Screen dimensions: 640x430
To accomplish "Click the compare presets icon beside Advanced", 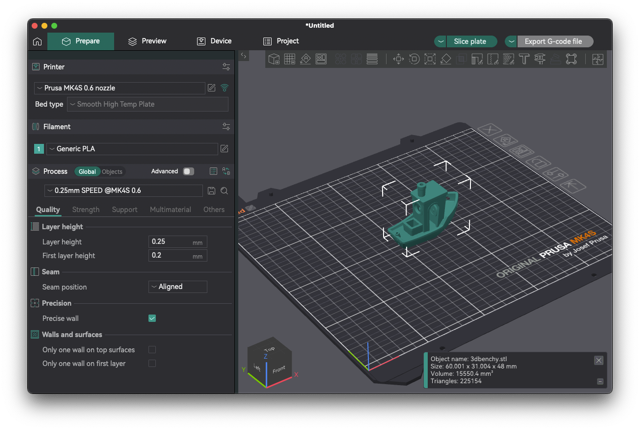I will coord(213,171).
